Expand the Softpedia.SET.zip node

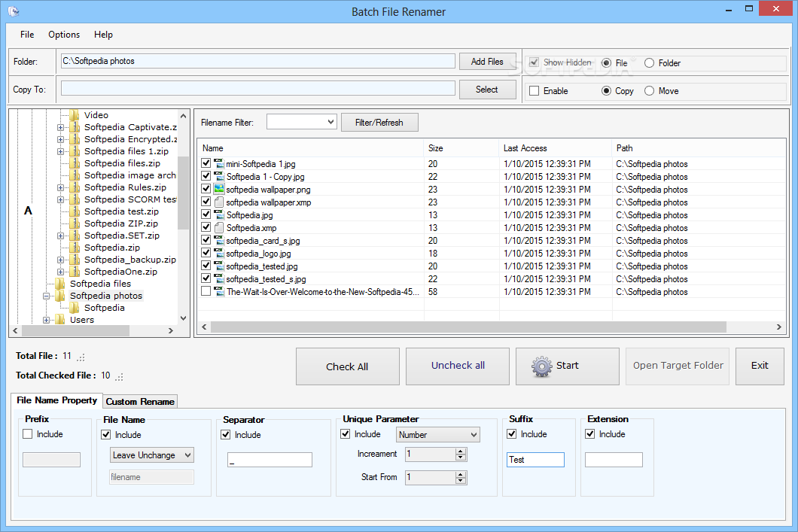tap(60, 236)
